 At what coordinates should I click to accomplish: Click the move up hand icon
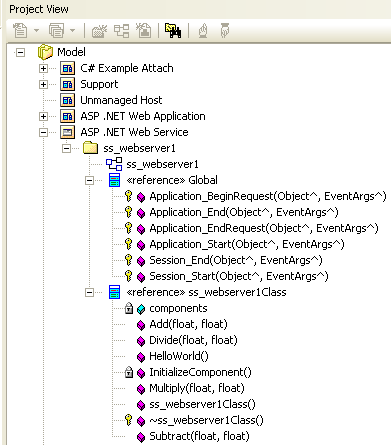[x=203, y=31]
